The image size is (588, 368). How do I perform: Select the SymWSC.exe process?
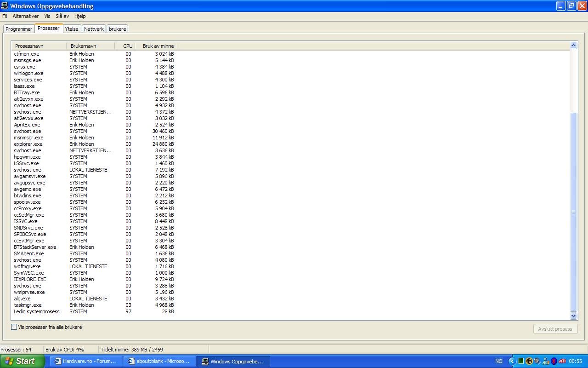(x=94, y=273)
